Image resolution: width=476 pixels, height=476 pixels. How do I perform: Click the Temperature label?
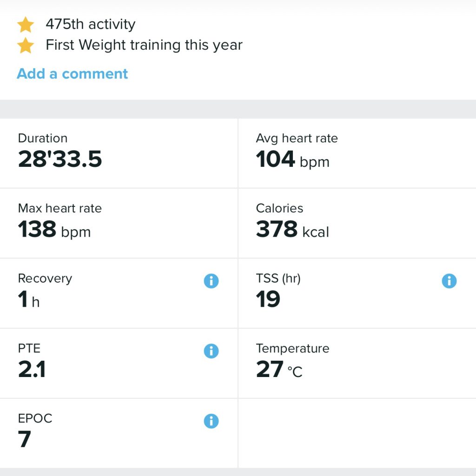tap(292, 349)
